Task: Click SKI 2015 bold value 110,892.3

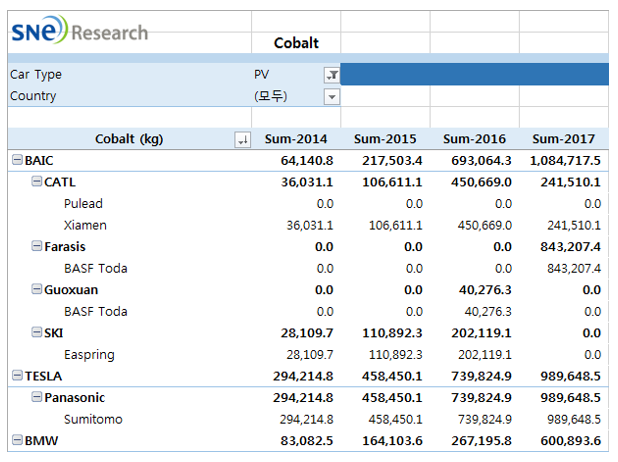Action: (392, 333)
